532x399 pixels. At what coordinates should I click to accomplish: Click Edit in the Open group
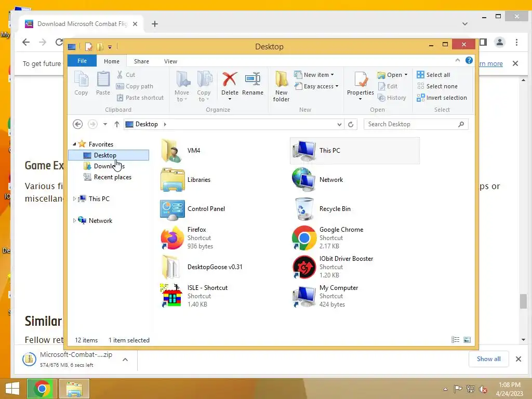point(388,86)
